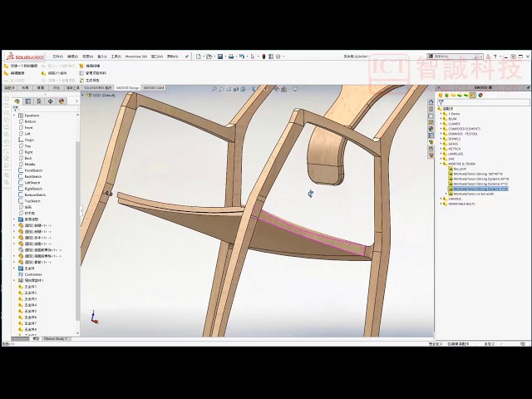Click the highlighted folder icon in SWOOD library toolbar
Screen dimensions: 532x399
click(473, 96)
